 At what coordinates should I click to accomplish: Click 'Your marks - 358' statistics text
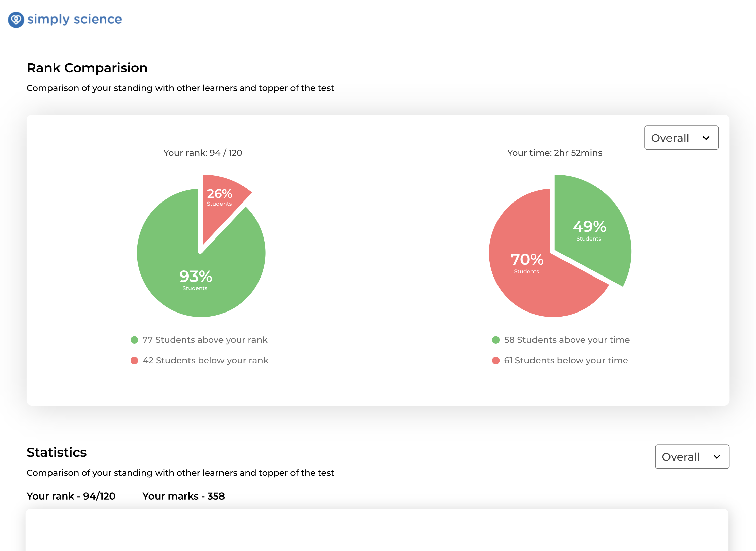click(x=183, y=496)
